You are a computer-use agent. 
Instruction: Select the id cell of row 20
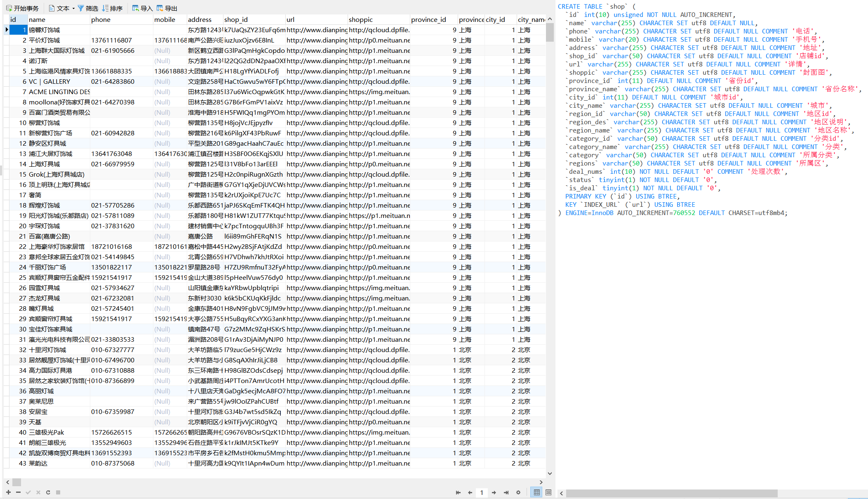(x=18, y=226)
